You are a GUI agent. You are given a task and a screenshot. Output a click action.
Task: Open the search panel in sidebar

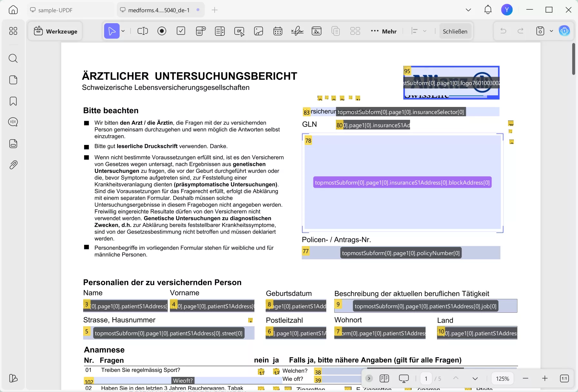(x=13, y=58)
